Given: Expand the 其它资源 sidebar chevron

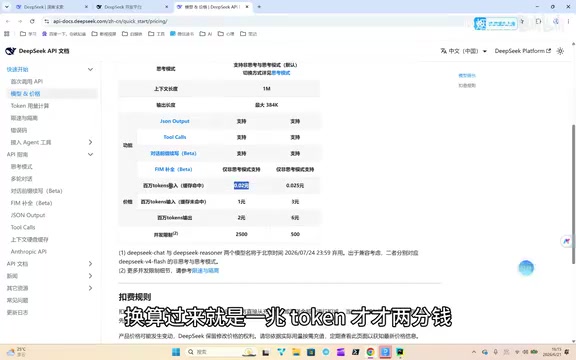Looking at the screenshot, I should tap(90, 288).
